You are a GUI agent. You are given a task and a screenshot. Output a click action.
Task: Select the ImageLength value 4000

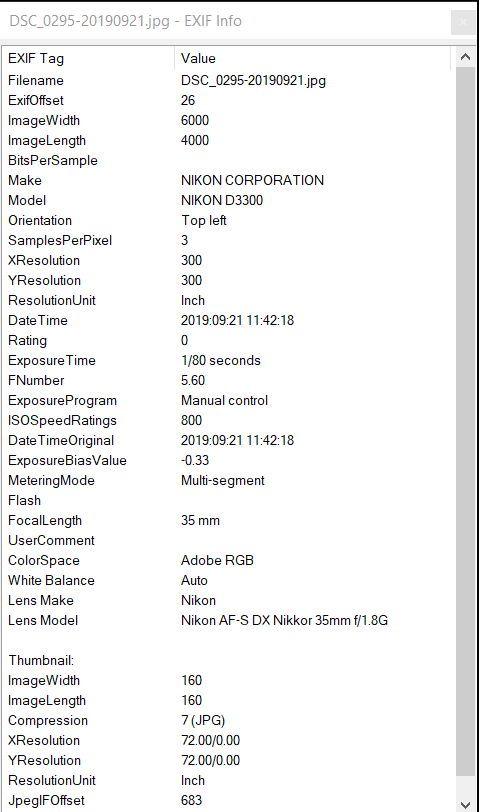click(x=195, y=140)
